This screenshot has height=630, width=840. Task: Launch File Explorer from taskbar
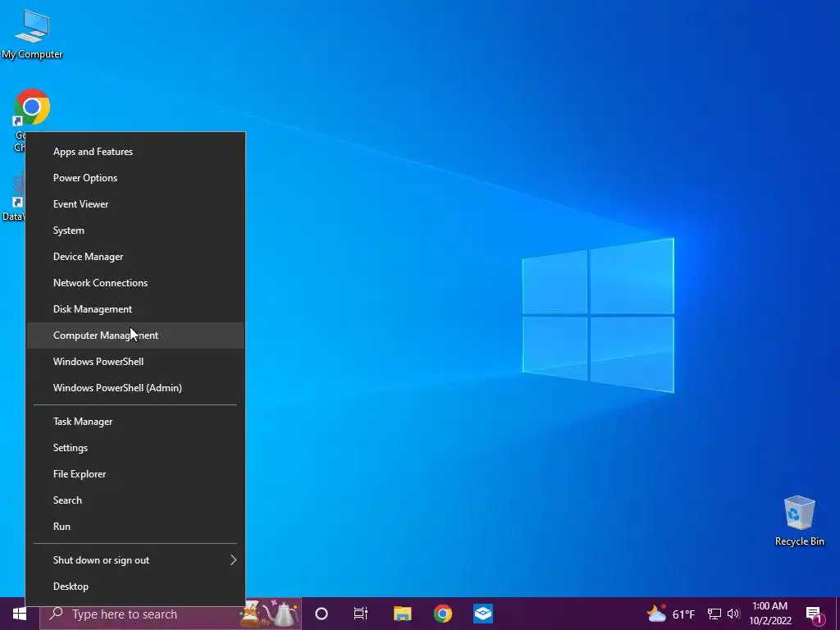(x=402, y=614)
